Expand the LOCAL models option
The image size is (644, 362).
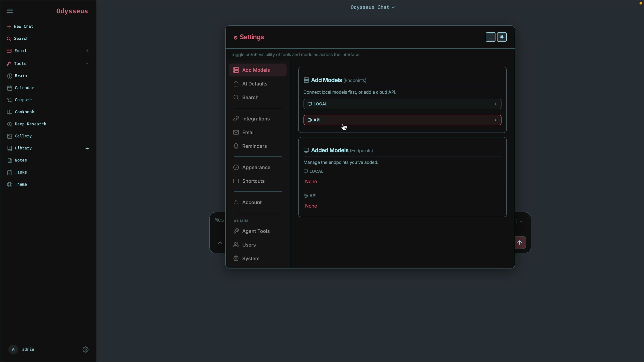coord(402,104)
